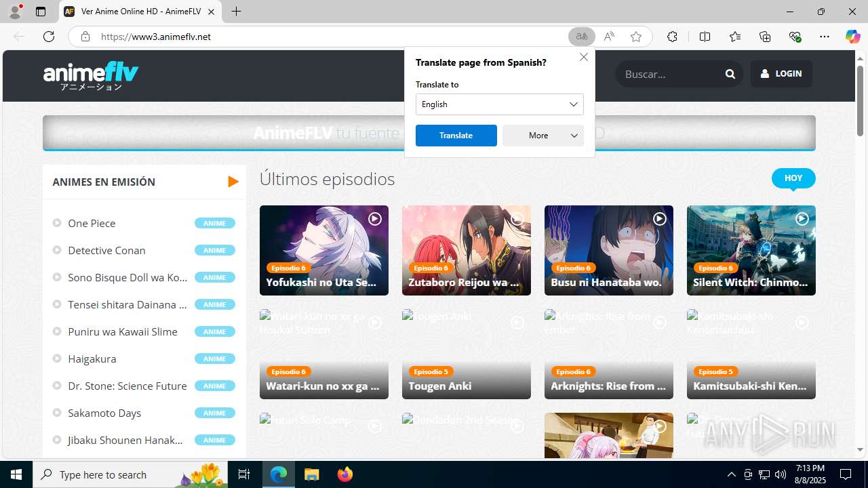Open Sono Bisque Doll wa Ko... entry
This screenshot has height=488, width=868.
tap(127, 277)
